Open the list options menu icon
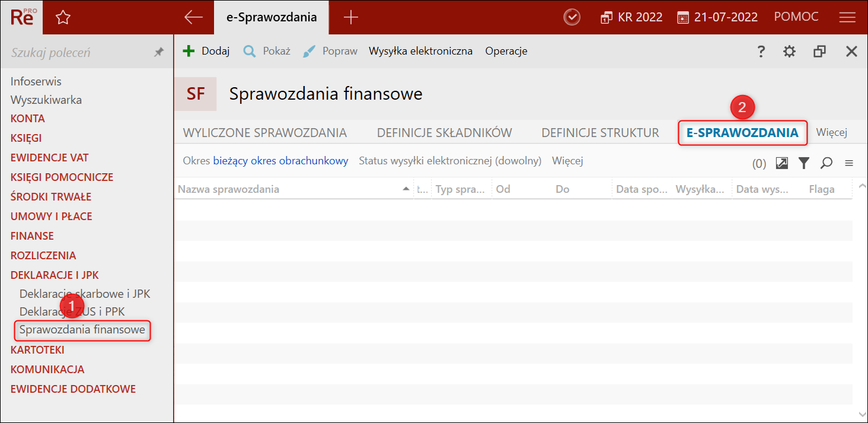This screenshot has width=868, height=423. (x=849, y=163)
